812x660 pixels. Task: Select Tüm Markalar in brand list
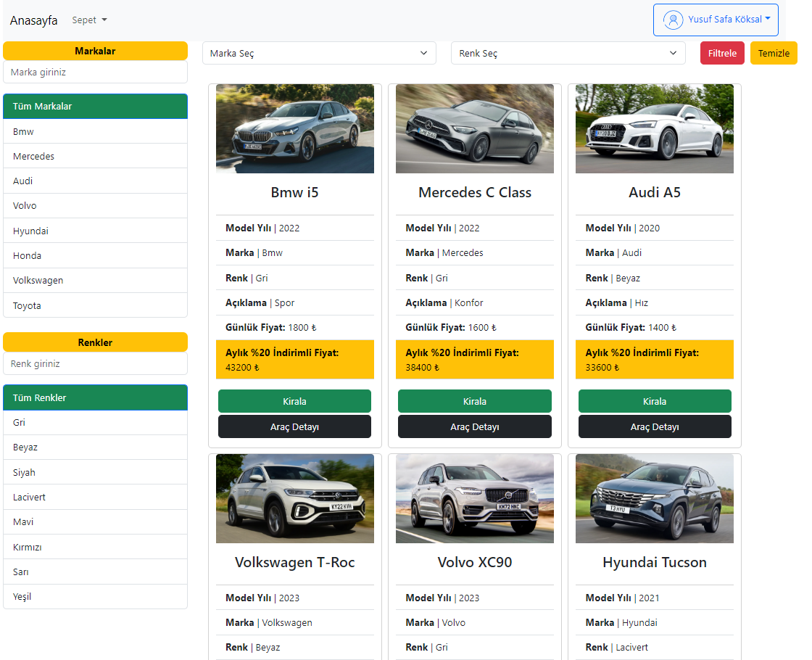[95, 106]
